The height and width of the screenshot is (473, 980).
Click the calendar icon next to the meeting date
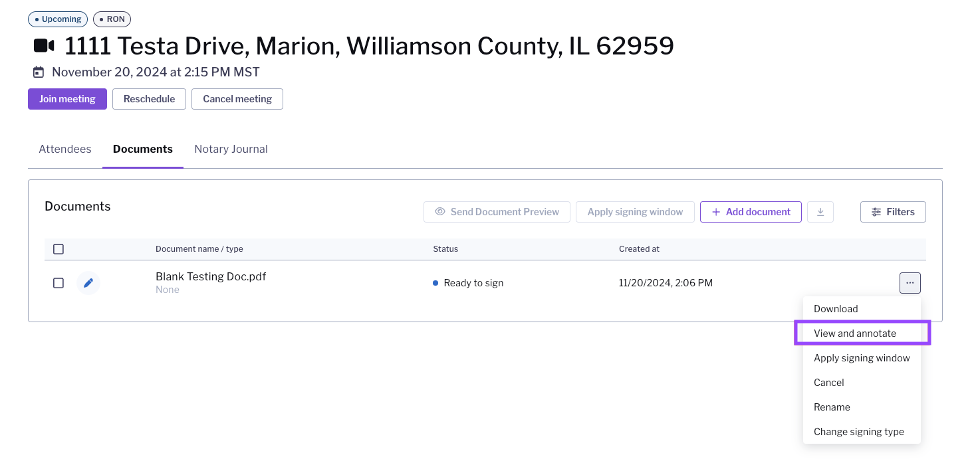tap(39, 72)
